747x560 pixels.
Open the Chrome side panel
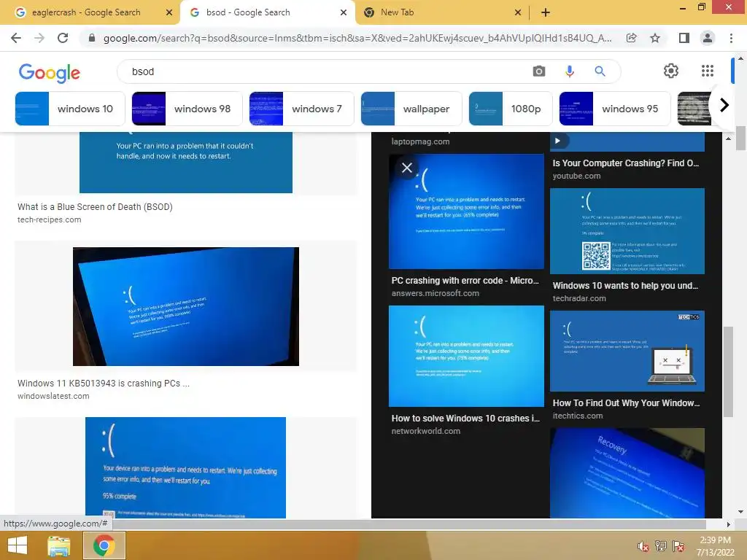click(684, 38)
